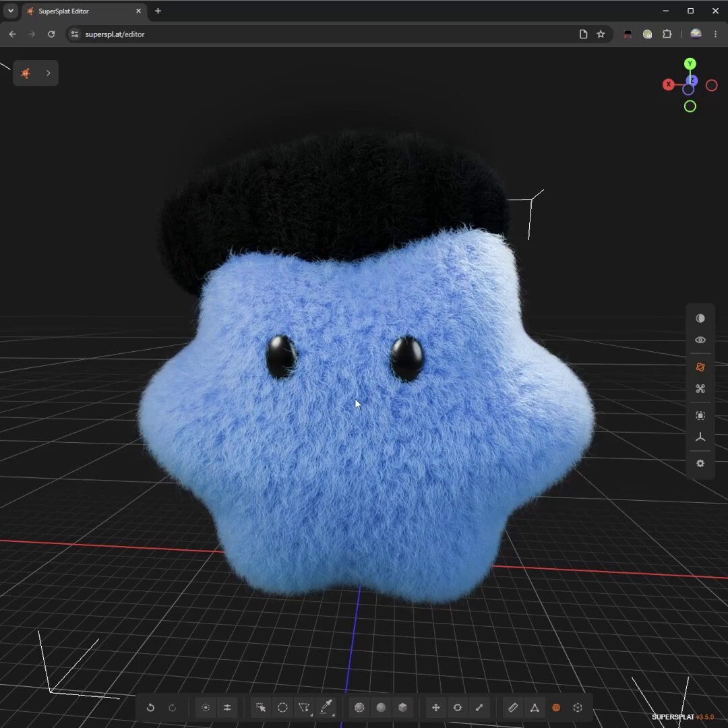Click the three-axis icon in right toolbar

point(700,437)
